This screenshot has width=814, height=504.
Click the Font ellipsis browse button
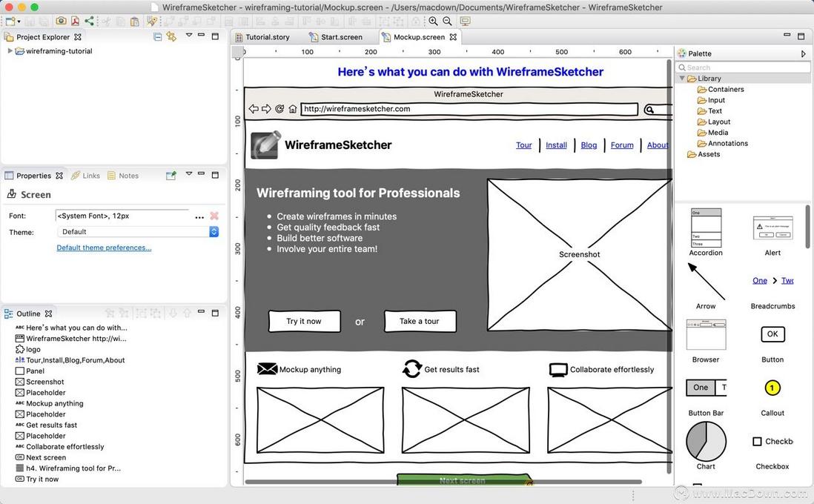[x=199, y=217]
